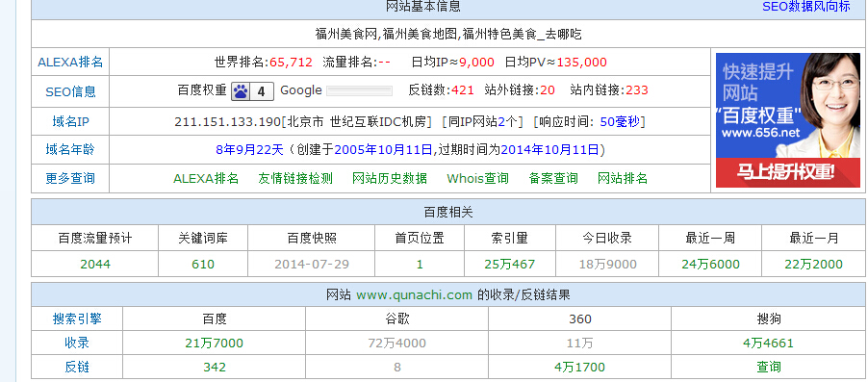Click 360 backlinks value 4万1700
Viewport: 868px width, 382px height.
(579, 367)
